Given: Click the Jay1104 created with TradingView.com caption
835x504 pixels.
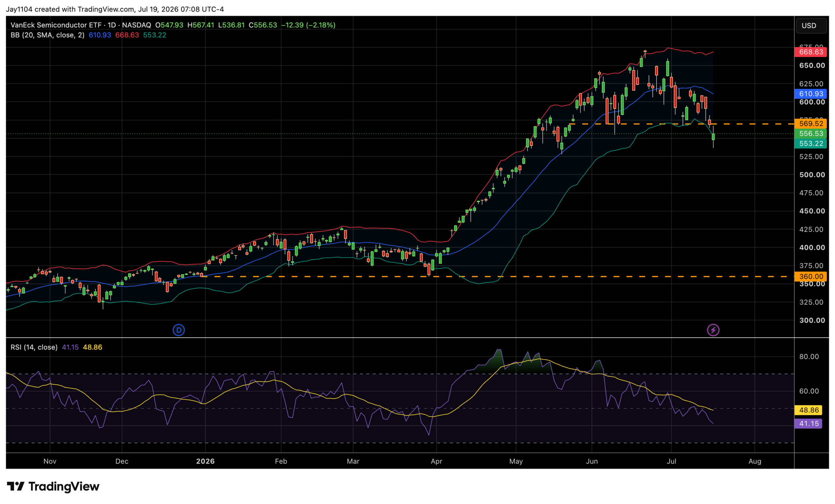Looking at the screenshot, I should [115, 9].
